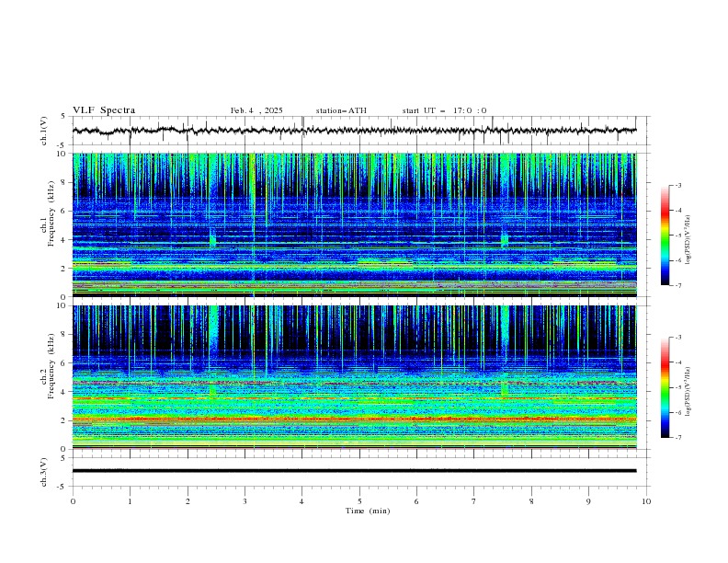Screen dimensions: 728x563
Task: Click the "-3" tick on ch.2 colorbar
Action: coord(677,338)
